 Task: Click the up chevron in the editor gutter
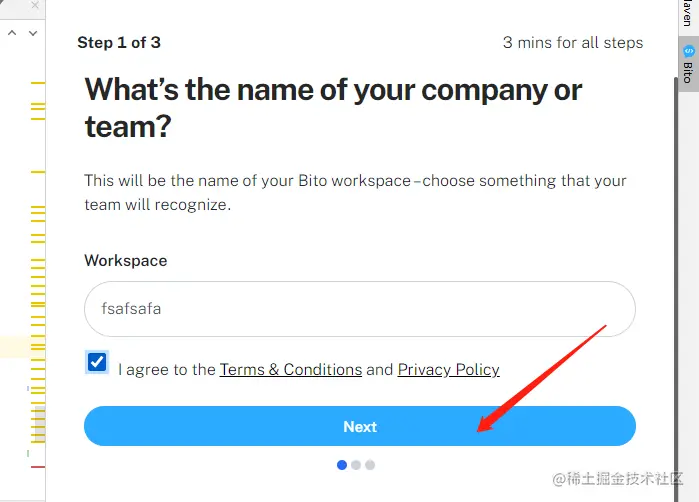pyautogui.click(x=13, y=33)
